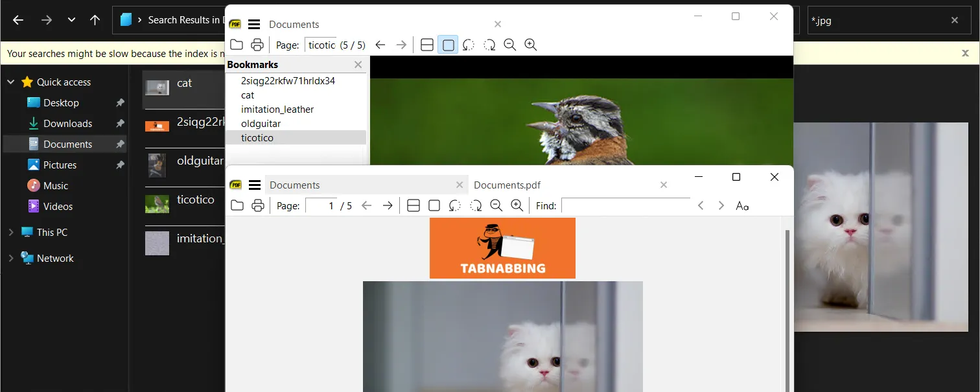Zoom out in the Find-box window toolbar
The width and height of the screenshot is (980, 392).
pos(496,205)
